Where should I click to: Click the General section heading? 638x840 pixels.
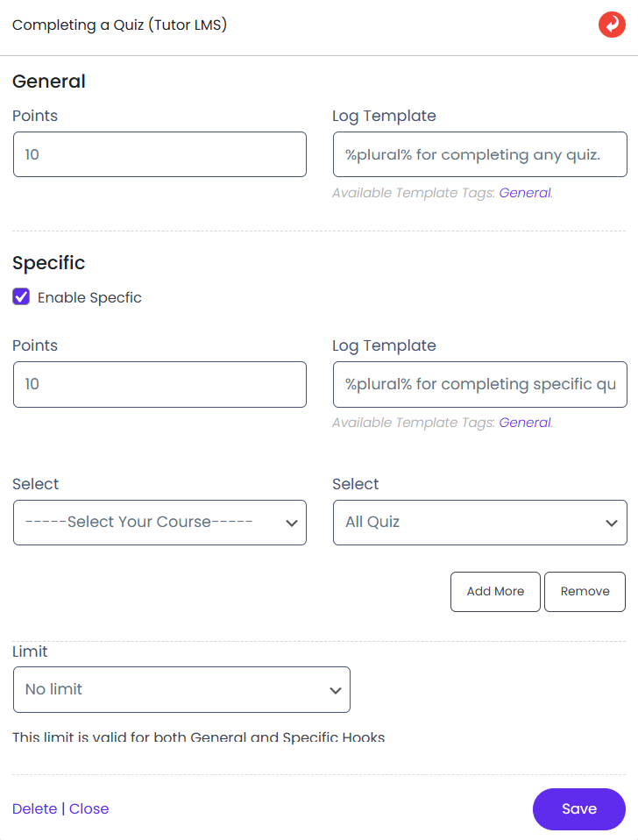pos(49,82)
